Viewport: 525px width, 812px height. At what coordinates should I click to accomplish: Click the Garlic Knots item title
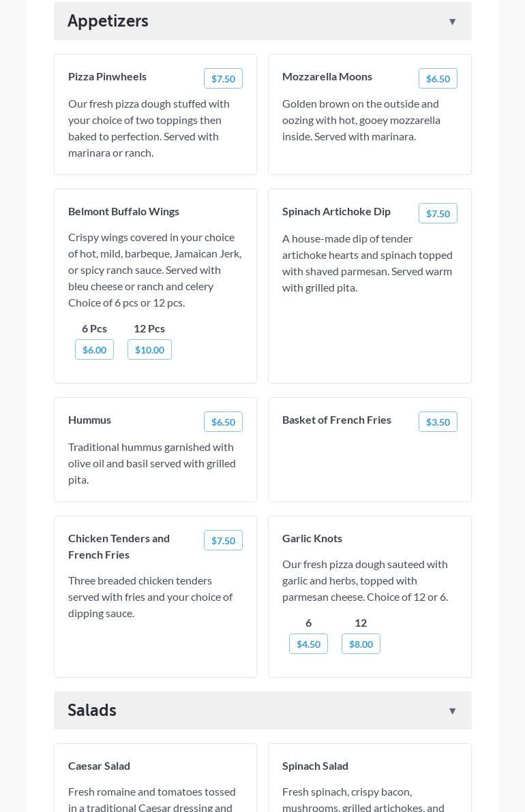312,538
